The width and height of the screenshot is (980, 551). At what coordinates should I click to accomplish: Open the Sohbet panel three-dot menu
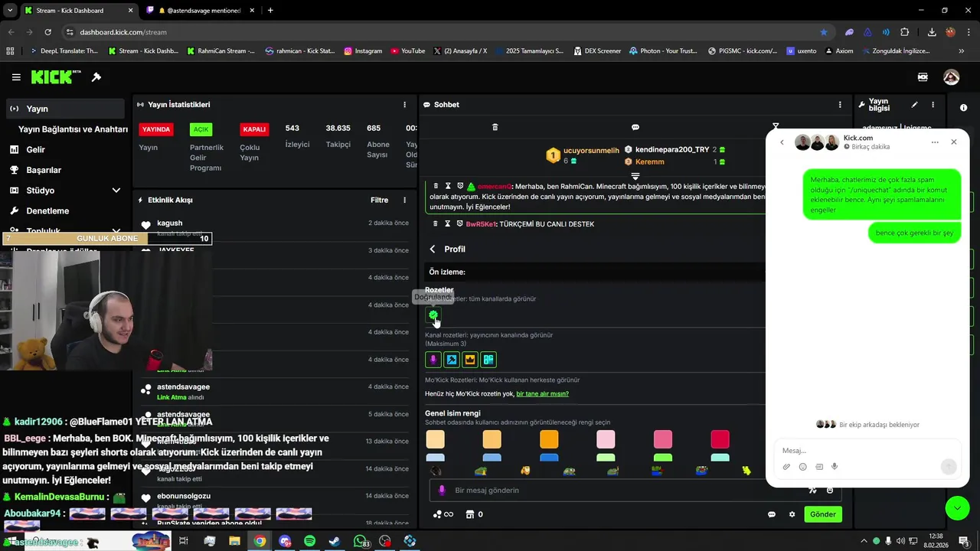tap(840, 105)
